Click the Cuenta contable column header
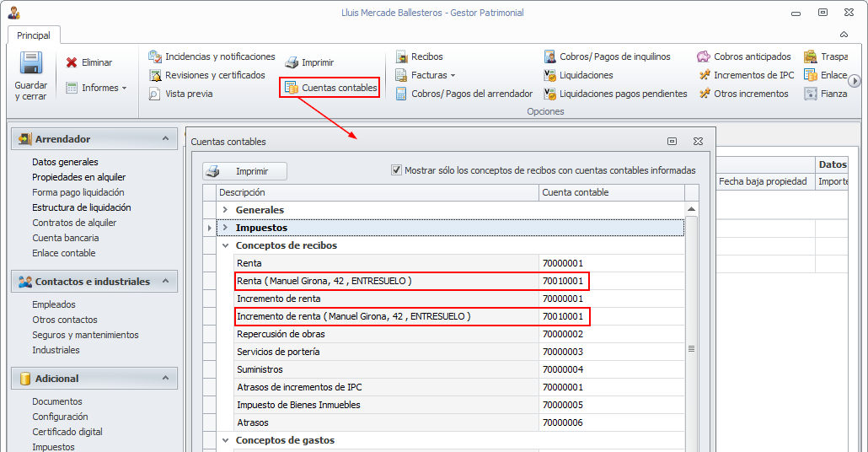Viewport: 868px width, 452px height. coord(612,192)
